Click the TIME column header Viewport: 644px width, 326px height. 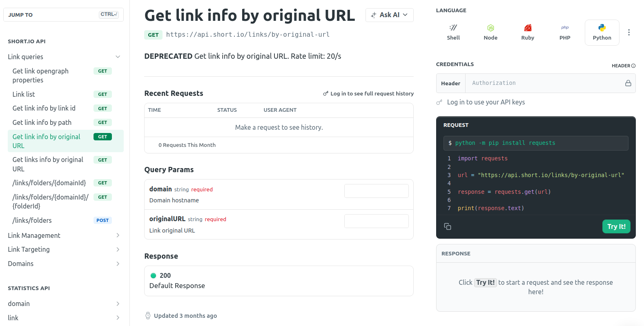(154, 110)
